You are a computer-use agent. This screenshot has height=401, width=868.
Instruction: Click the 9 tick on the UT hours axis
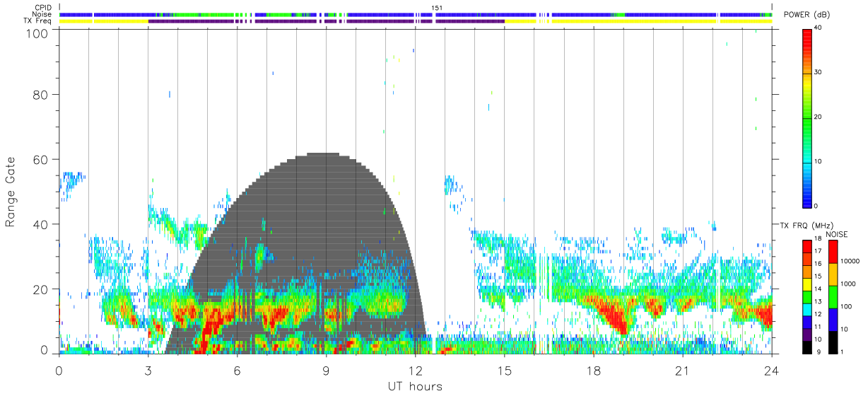tap(326, 370)
